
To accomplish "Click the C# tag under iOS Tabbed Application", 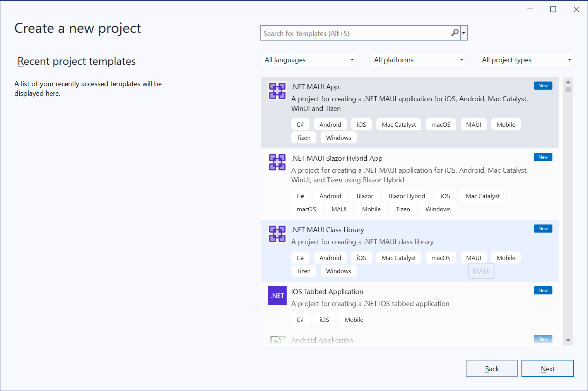I will (300, 320).
